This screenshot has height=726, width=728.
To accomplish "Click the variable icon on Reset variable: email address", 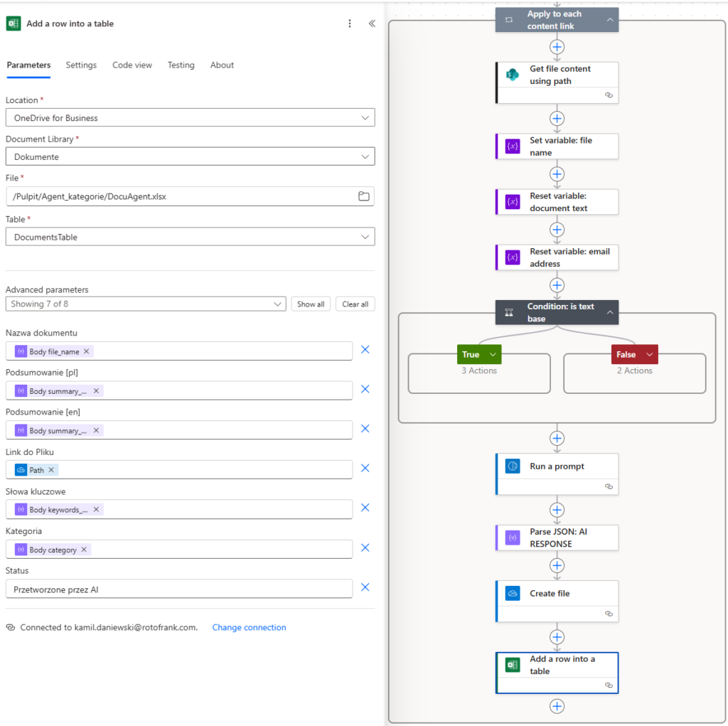I will coord(513,257).
